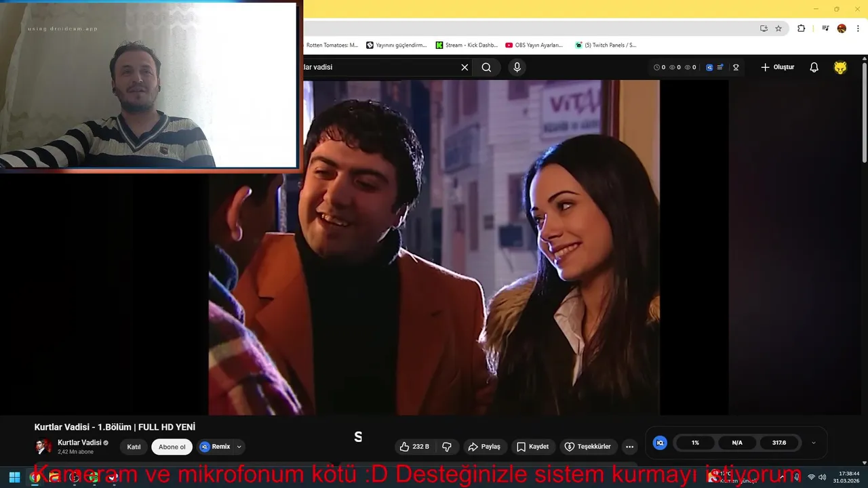Open YouTube notifications bell
The height and width of the screenshot is (488, 868).
(x=814, y=67)
